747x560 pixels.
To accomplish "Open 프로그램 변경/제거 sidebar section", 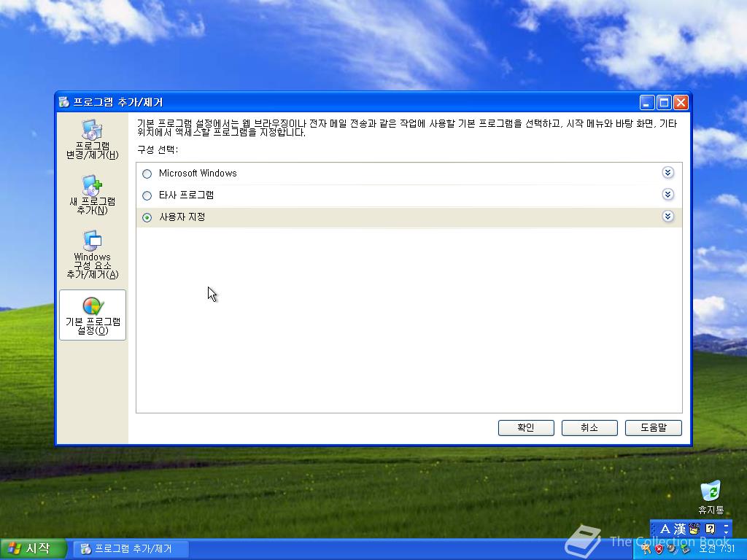I will 93,139.
